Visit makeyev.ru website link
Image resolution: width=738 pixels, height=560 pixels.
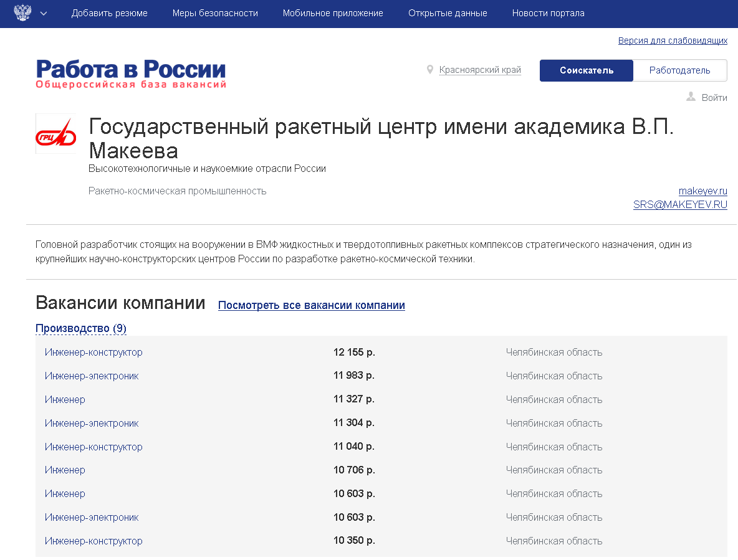702,191
